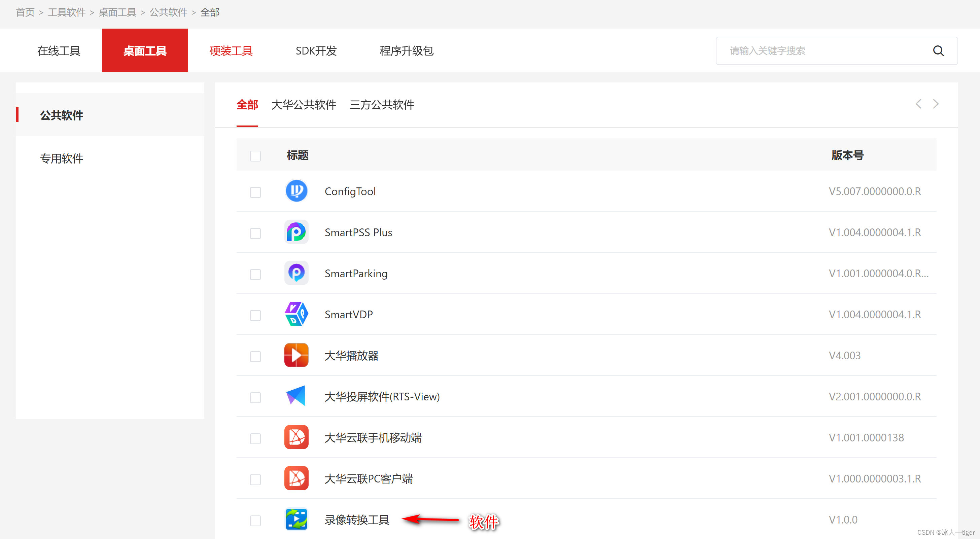Click the magnifier search icon
The height and width of the screenshot is (539, 980).
click(x=938, y=51)
